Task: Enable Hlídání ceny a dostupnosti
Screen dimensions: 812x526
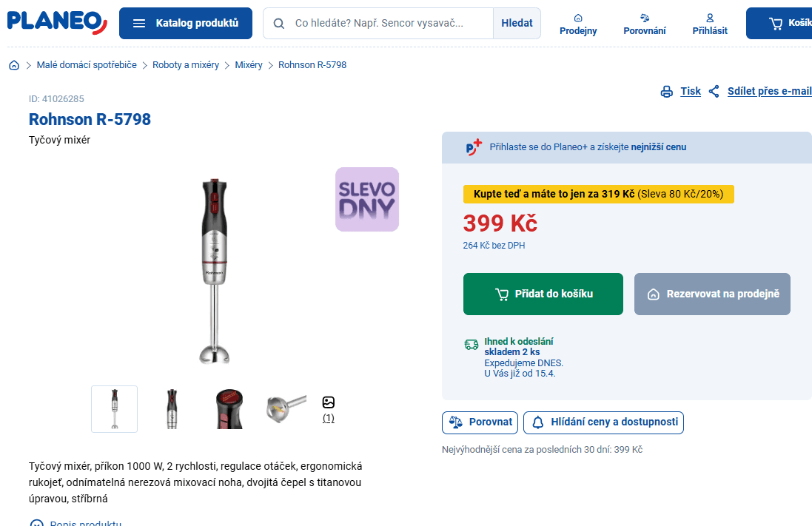Action: (x=603, y=422)
